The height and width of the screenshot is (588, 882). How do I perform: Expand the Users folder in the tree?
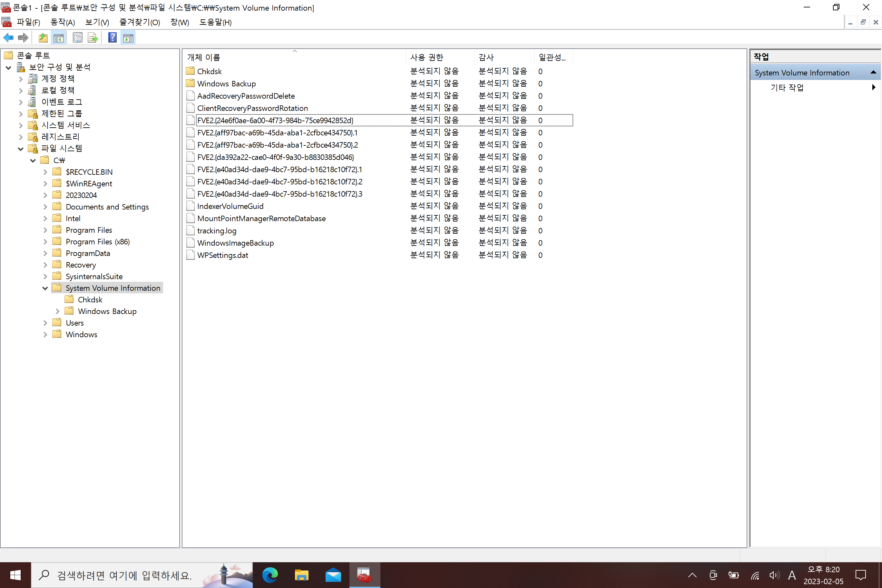click(45, 322)
